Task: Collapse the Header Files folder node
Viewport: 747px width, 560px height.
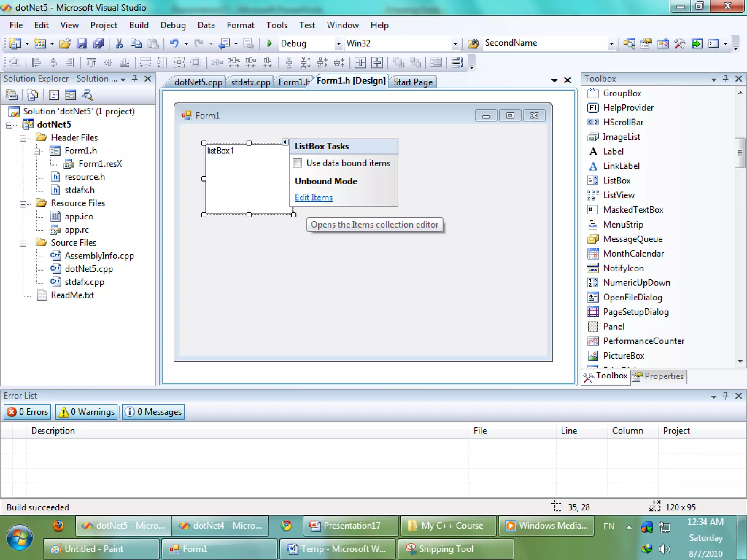Action: coord(23,138)
